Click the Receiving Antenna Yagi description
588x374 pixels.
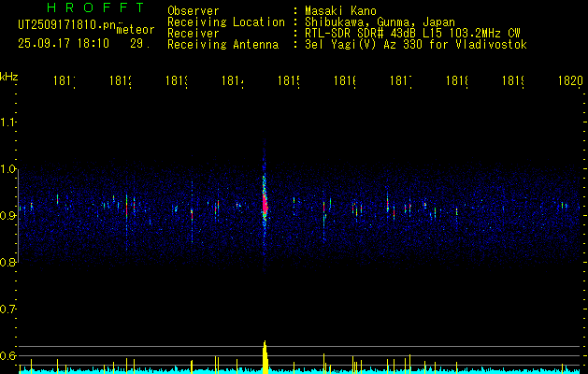[x=416, y=45]
